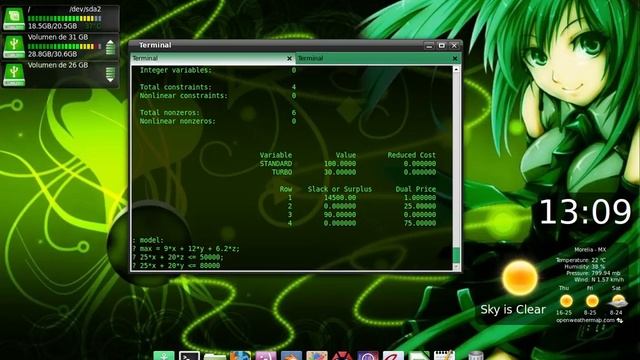Click Saturday's cloudy forecast icon

618,301
